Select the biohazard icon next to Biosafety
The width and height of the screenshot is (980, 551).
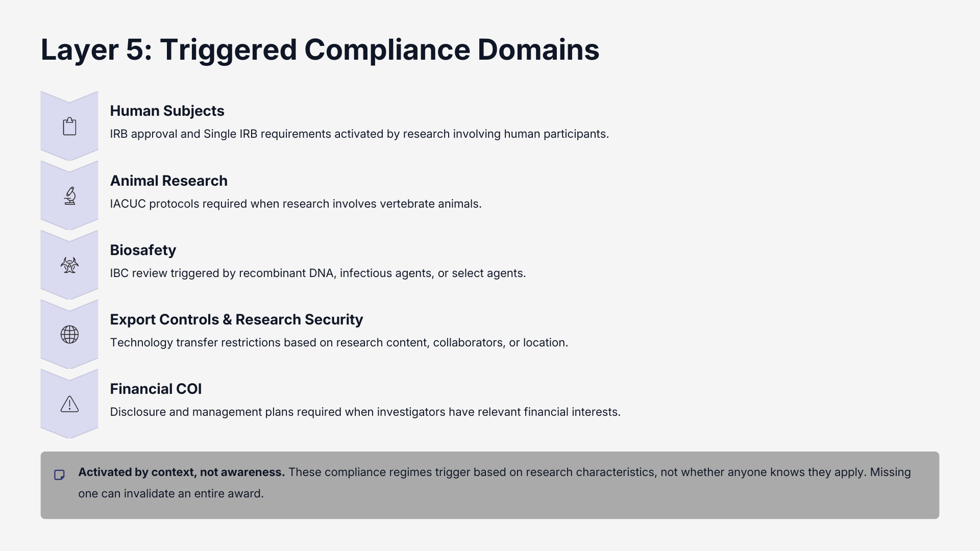click(69, 265)
